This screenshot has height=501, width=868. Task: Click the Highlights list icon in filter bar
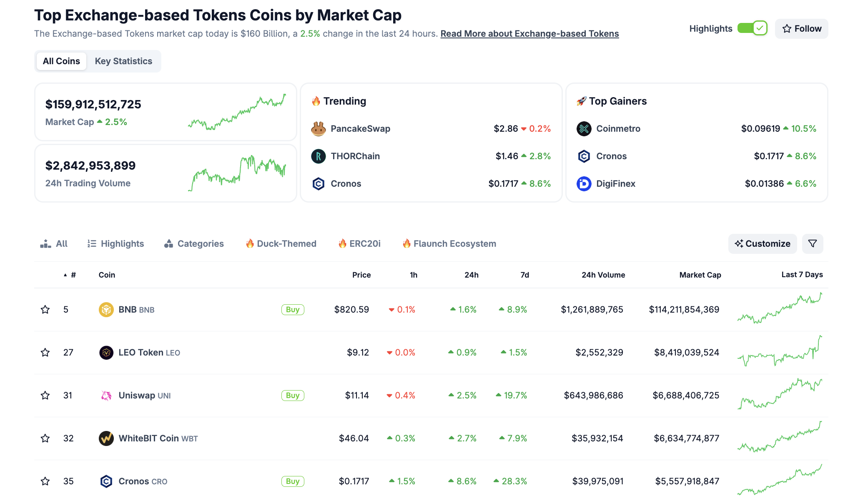pyautogui.click(x=91, y=243)
